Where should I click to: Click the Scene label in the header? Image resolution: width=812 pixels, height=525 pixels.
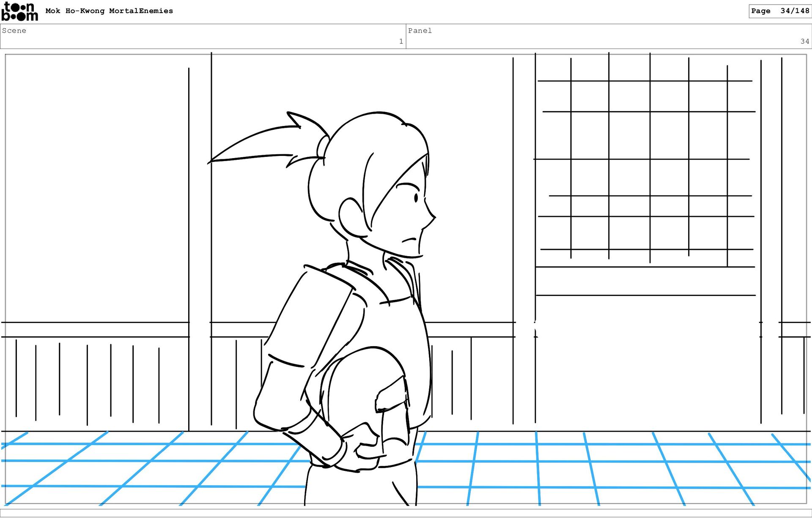[14, 30]
